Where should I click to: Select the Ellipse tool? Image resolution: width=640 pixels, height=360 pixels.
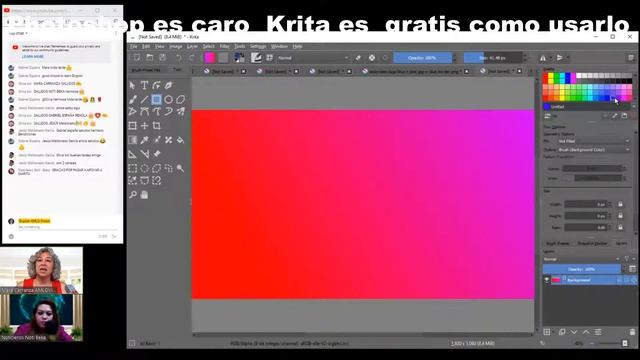pyautogui.click(x=169, y=99)
